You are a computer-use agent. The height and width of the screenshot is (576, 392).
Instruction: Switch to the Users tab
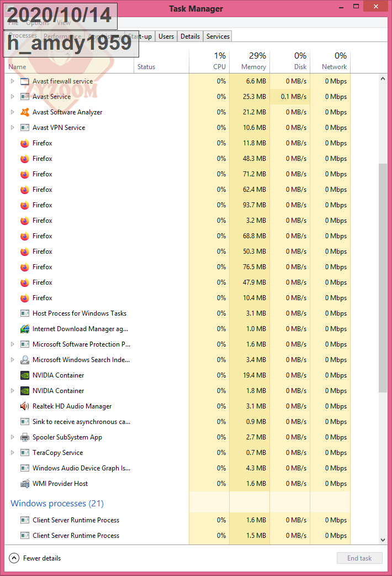166,36
